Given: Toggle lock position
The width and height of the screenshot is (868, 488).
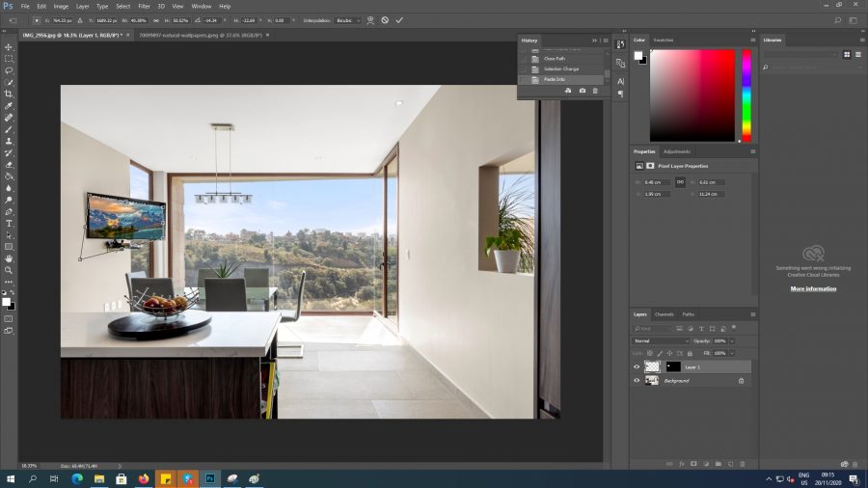Looking at the screenshot, I should point(670,353).
